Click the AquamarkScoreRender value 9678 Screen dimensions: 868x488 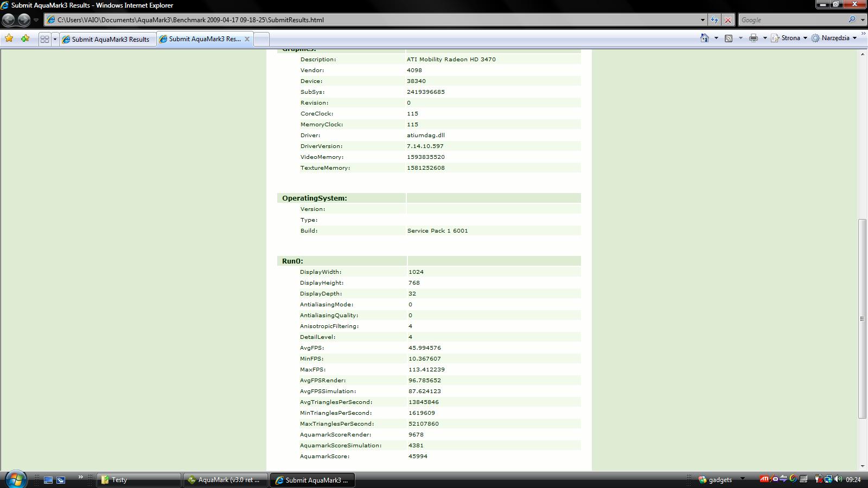[416, 435]
